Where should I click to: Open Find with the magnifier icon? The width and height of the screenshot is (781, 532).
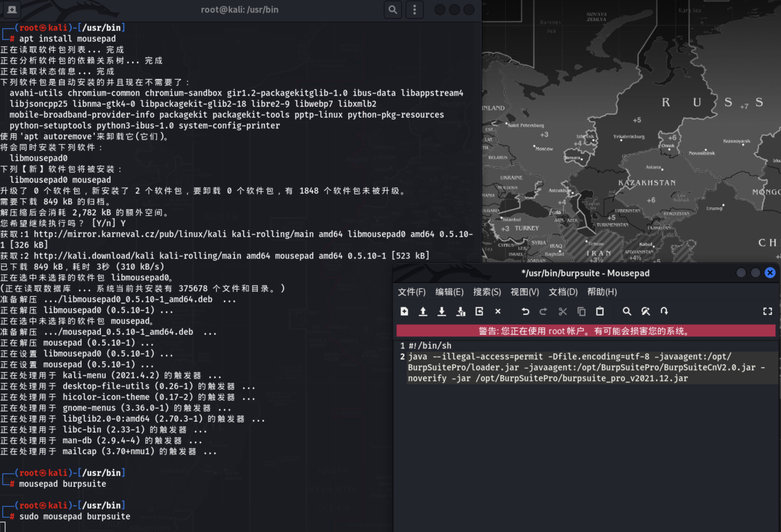627,311
